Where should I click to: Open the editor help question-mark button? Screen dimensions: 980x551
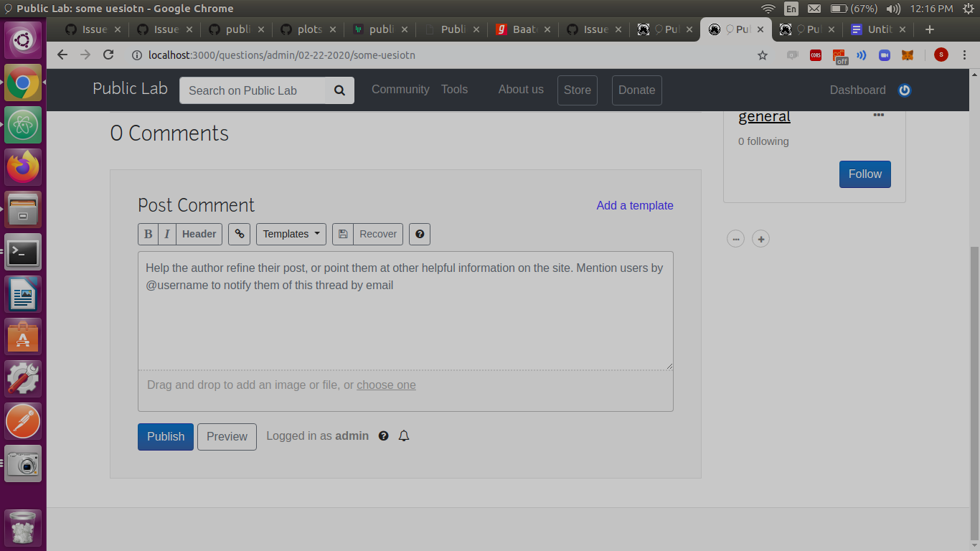point(420,234)
